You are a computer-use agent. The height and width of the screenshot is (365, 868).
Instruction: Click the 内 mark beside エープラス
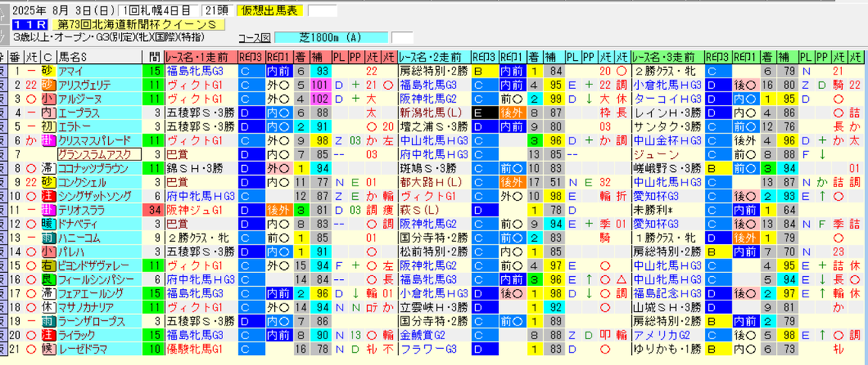48,113
